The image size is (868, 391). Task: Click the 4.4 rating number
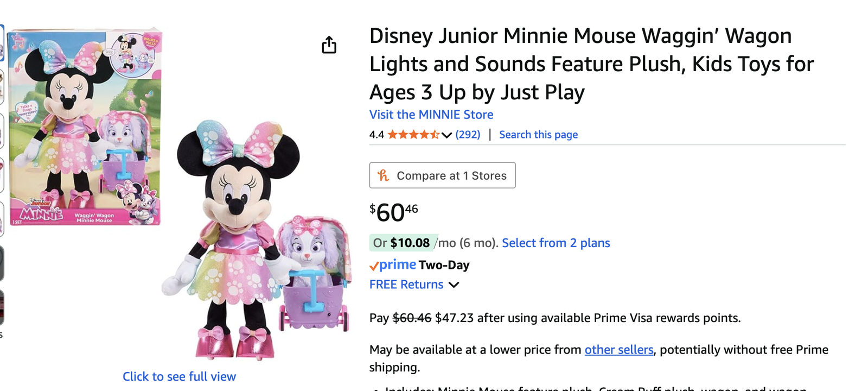tap(376, 135)
